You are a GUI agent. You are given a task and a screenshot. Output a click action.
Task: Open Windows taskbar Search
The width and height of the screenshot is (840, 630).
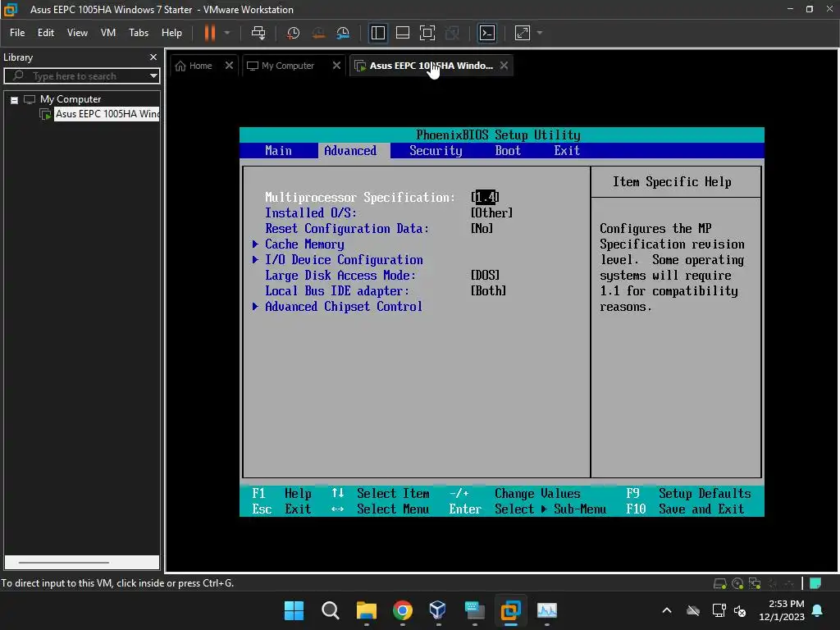tap(330, 610)
